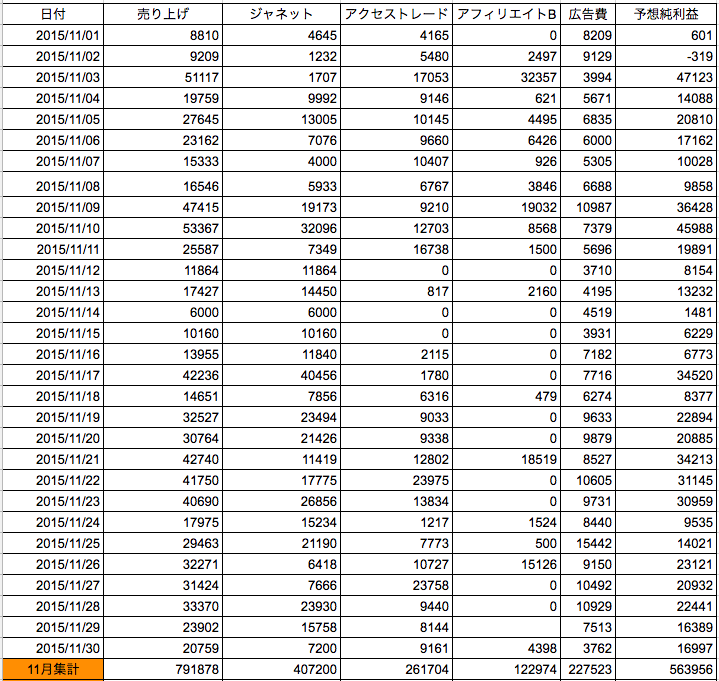Select ジャネット value 10160 for 11/15
Screen dimensions: 719x681
pyautogui.click(x=282, y=334)
